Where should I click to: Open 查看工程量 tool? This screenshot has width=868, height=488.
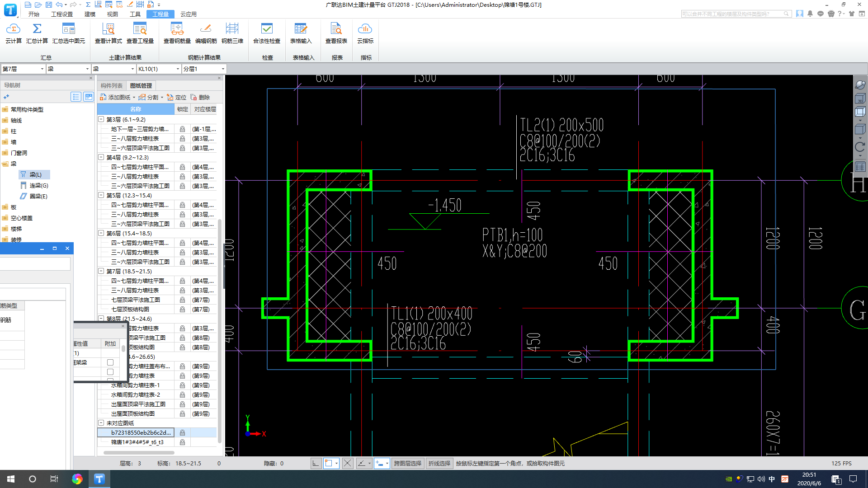point(140,34)
